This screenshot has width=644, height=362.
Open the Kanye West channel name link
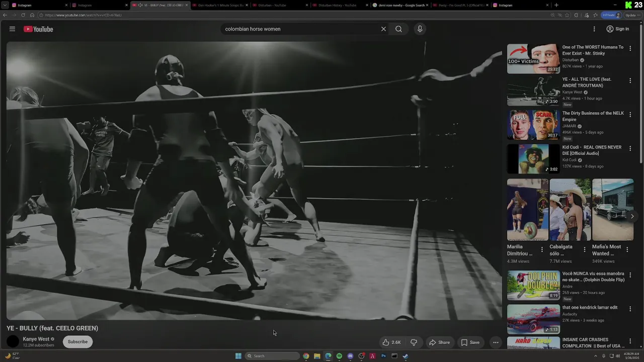pos(36,339)
